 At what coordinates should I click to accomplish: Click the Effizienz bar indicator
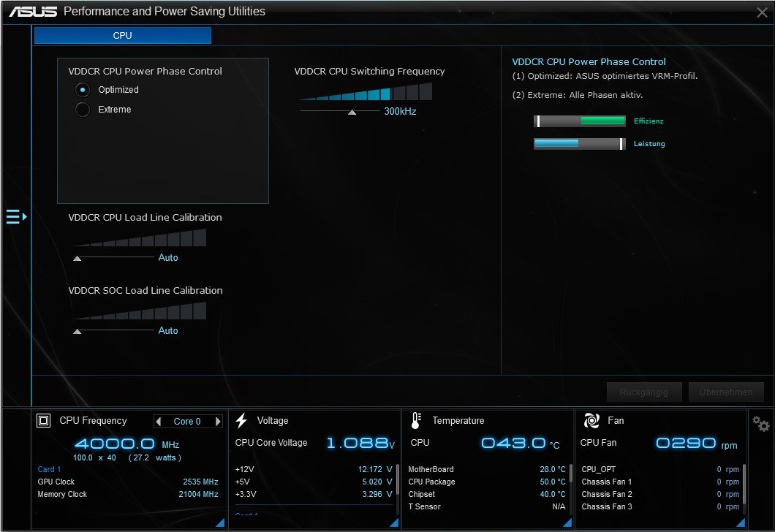click(x=580, y=121)
